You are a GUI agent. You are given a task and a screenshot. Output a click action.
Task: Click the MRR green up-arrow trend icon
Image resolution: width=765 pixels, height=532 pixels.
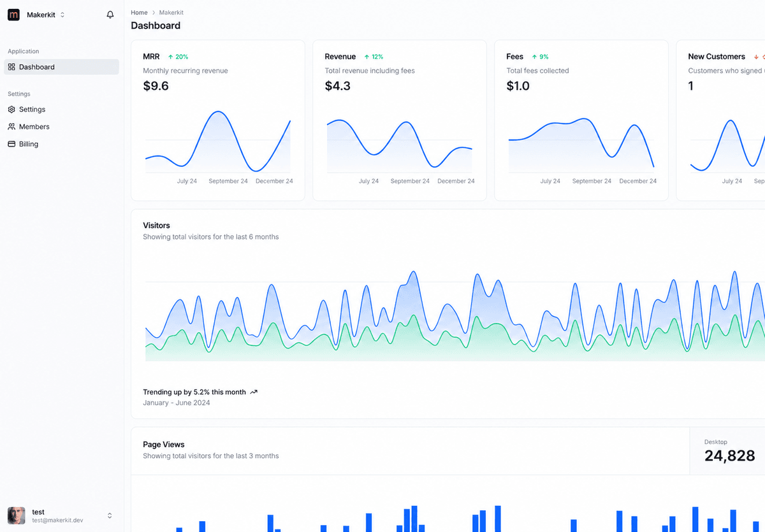171,57
